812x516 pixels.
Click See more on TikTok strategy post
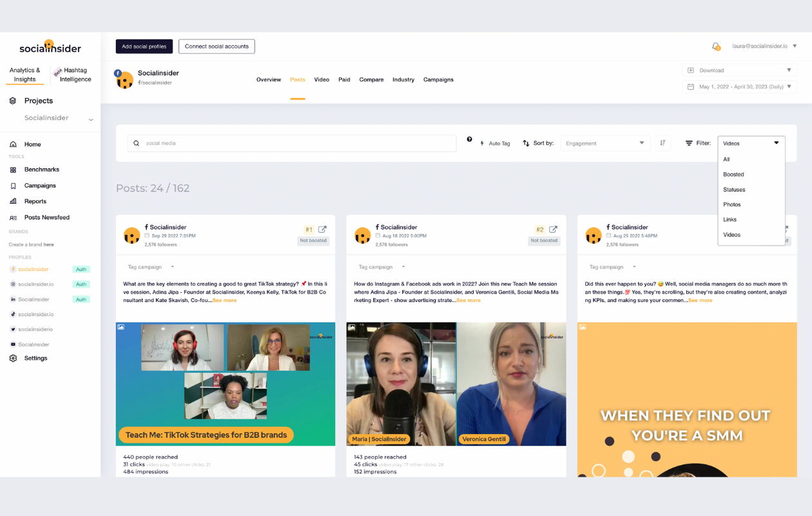pyautogui.click(x=224, y=300)
